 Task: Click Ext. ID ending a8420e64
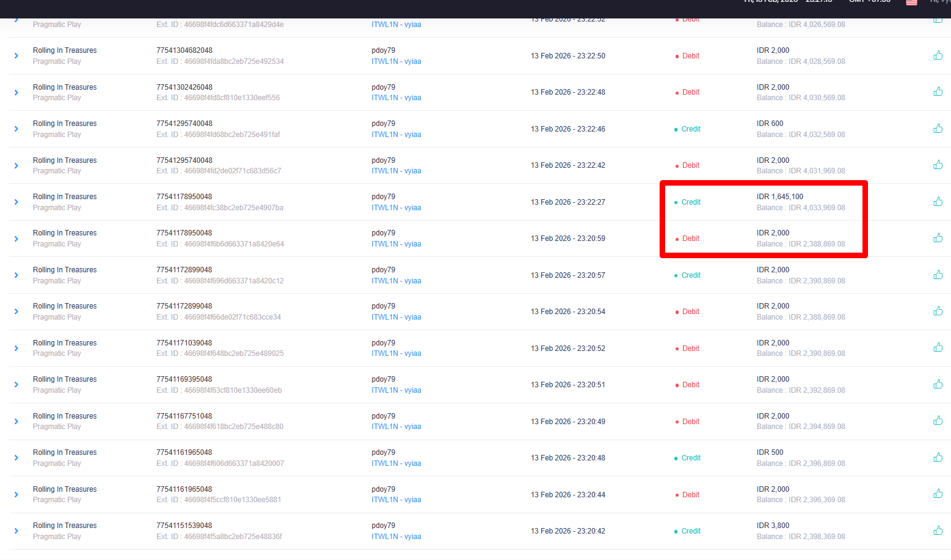coord(220,244)
